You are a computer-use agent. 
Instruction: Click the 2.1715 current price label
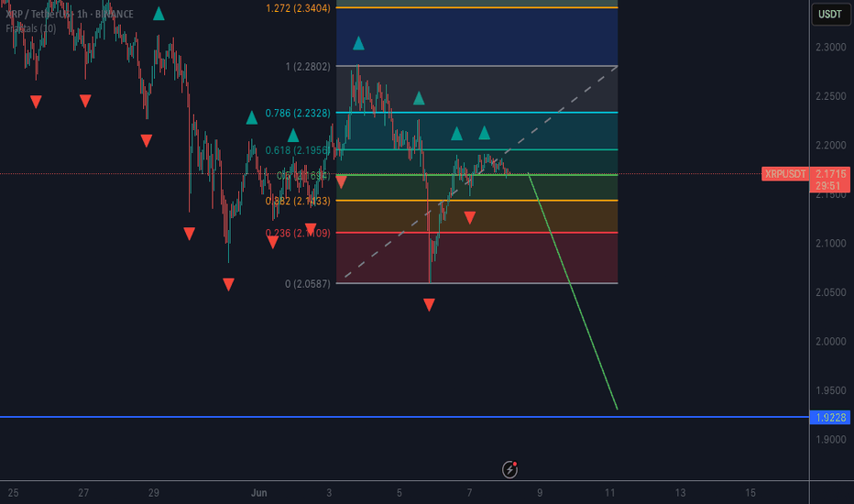click(830, 174)
